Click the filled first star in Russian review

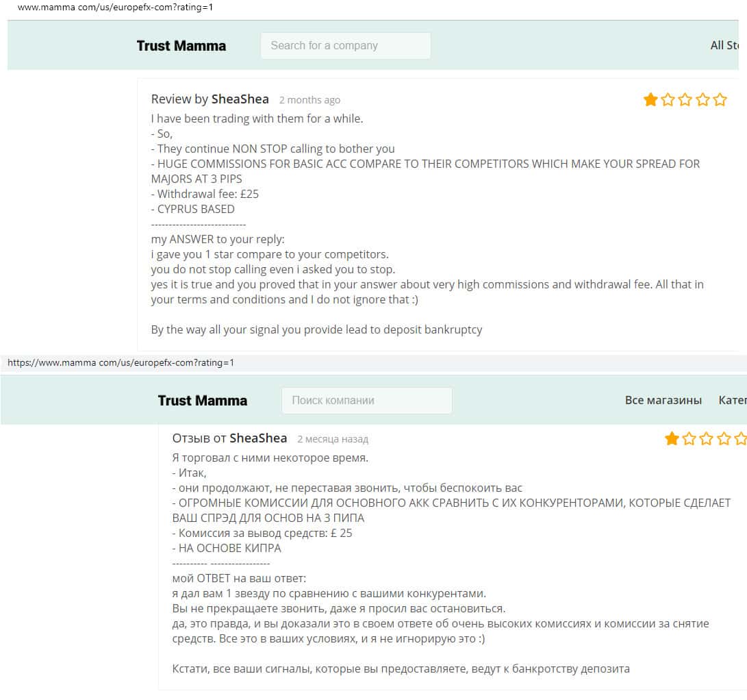pos(672,439)
